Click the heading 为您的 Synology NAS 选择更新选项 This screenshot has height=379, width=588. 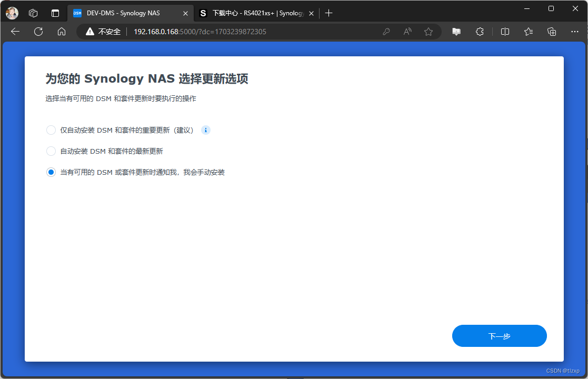click(x=147, y=79)
